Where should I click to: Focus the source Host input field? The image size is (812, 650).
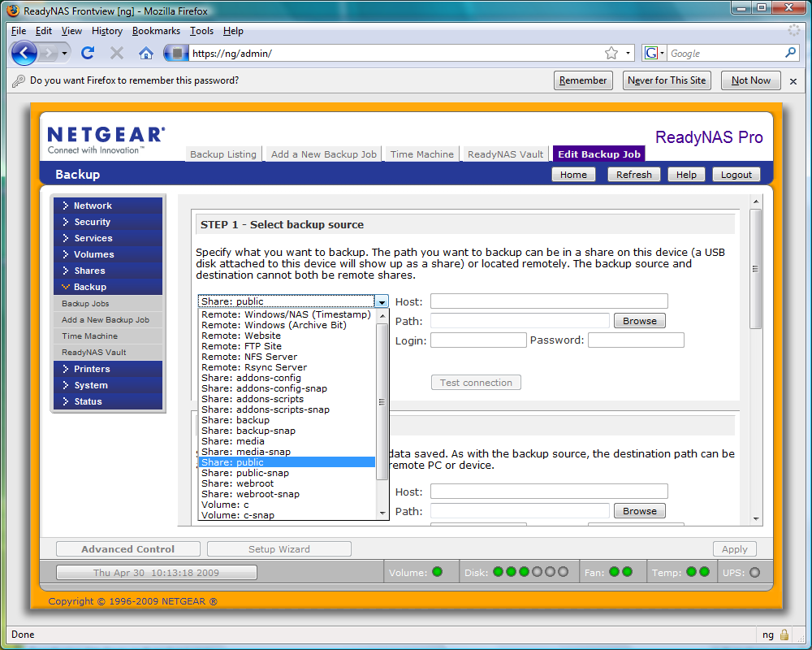pos(549,301)
